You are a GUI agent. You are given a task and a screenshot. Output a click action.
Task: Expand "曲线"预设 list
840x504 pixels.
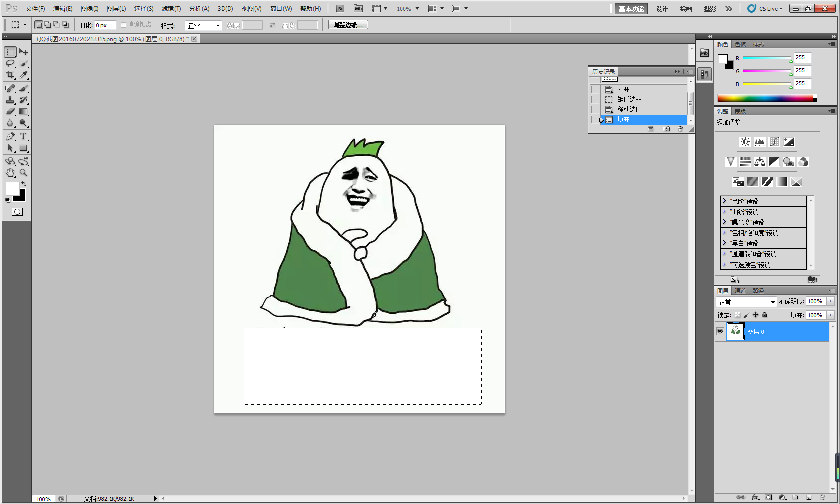[x=724, y=211]
